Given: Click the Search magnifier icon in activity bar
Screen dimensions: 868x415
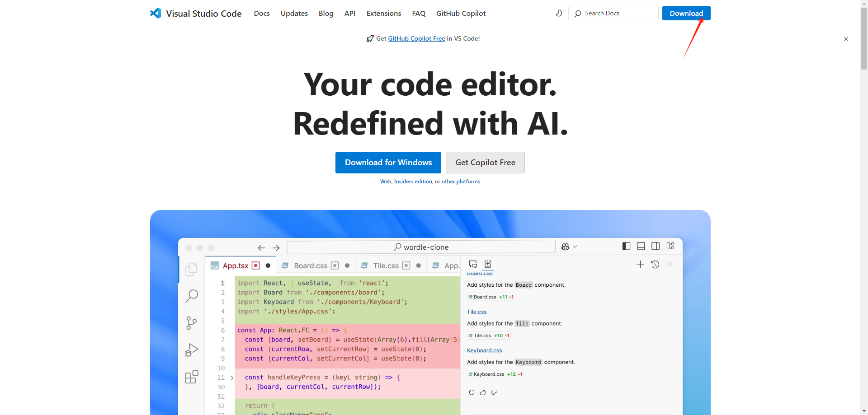Looking at the screenshot, I should click(x=192, y=296).
